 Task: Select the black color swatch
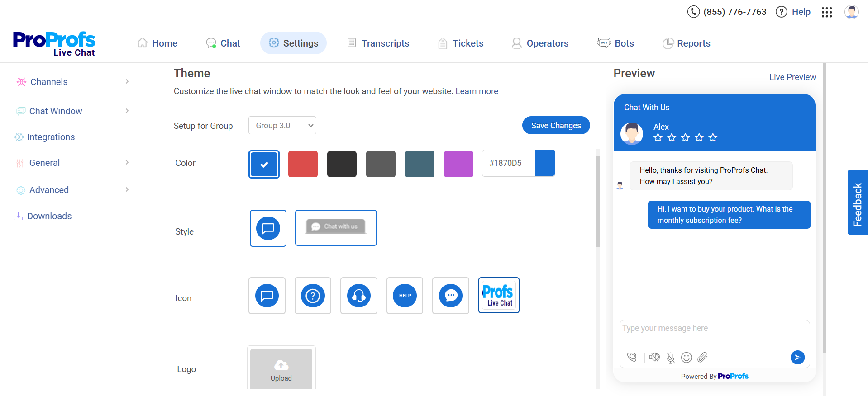click(x=342, y=164)
